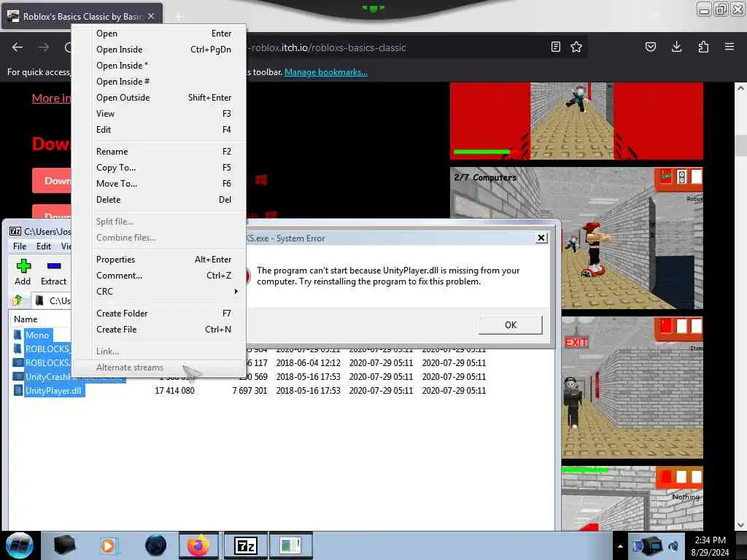Go back with the browser back arrow
Image resolution: width=747 pixels, height=560 pixels.
click(18, 47)
